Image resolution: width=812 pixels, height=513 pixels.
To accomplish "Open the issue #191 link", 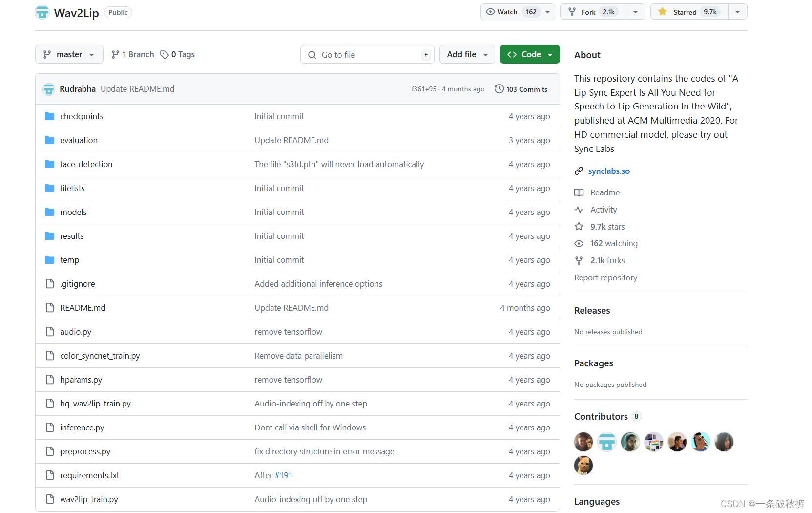I will point(284,475).
